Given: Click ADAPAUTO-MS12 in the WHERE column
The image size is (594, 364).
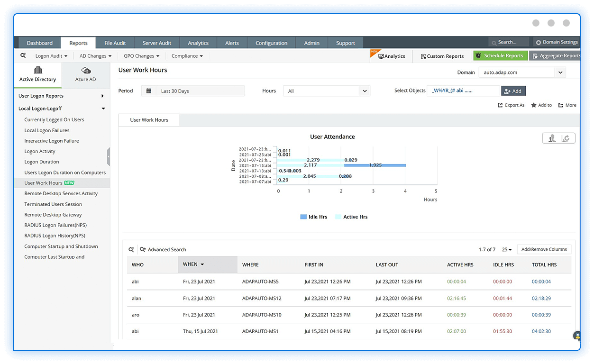Looking at the screenshot, I should (262, 298).
